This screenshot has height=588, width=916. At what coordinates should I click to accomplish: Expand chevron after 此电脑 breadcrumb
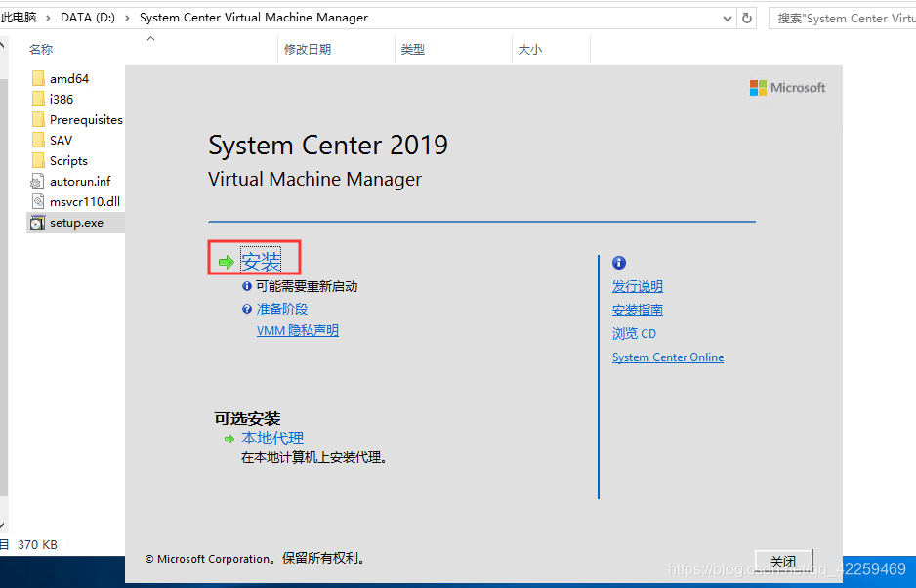[48, 19]
